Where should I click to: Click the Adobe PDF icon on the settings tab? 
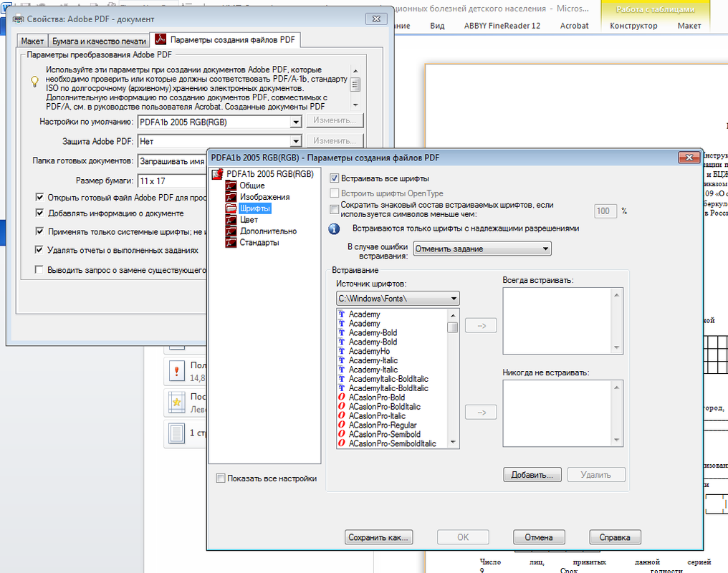click(161, 39)
